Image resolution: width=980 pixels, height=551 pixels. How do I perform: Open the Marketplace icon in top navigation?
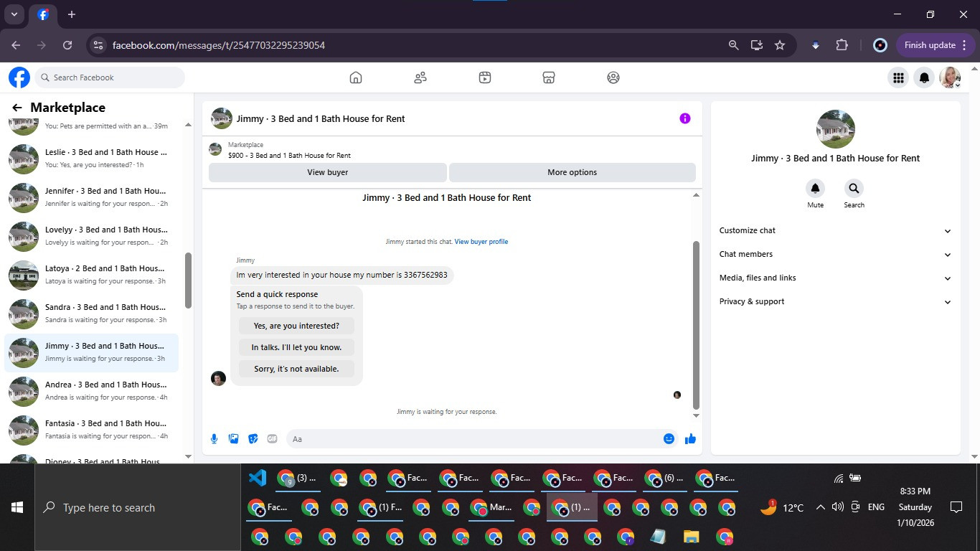tap(549, 77)
